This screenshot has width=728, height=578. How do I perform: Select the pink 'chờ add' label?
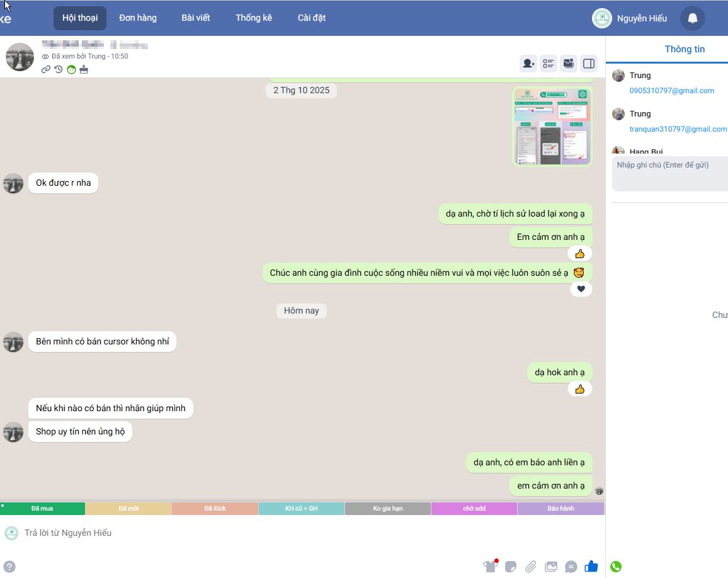point(474,508)
